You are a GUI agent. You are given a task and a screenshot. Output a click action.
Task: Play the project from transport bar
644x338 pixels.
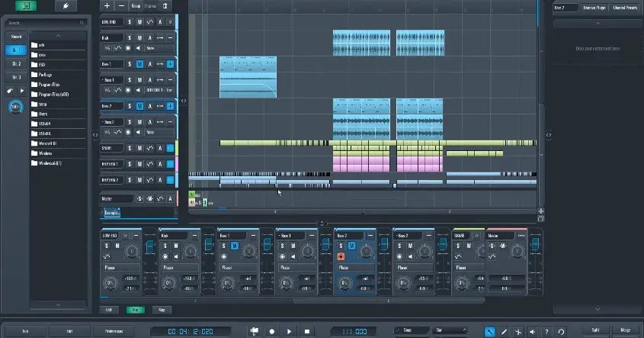pos(289,331)
